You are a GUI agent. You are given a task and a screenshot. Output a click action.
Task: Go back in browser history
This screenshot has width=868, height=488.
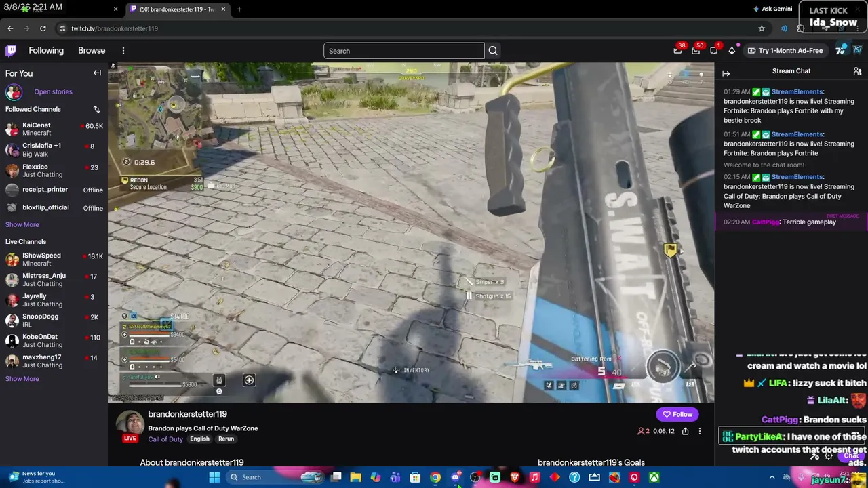(x=10, y=28)
